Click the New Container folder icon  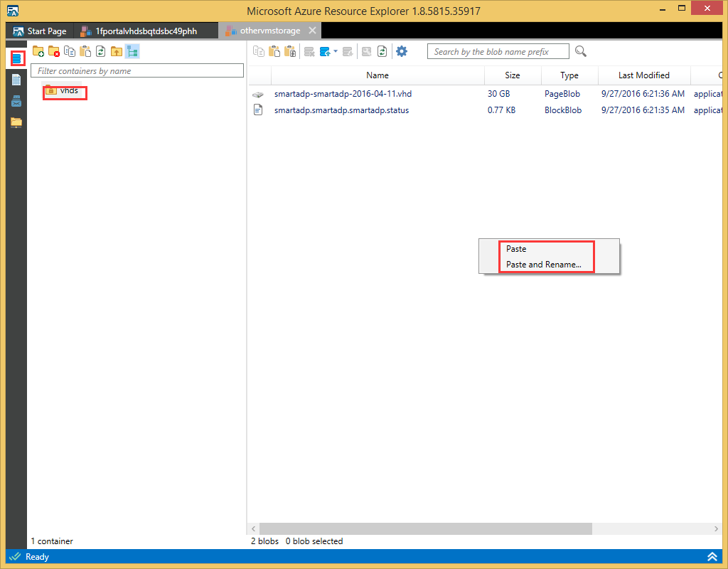click(x=38, y=51)
